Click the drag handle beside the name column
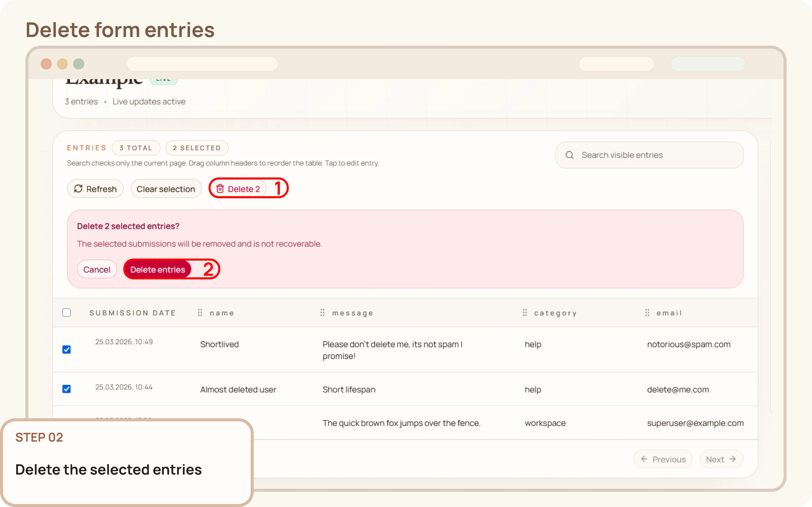The height and width of the screenshot is (507, 812). 200,313
